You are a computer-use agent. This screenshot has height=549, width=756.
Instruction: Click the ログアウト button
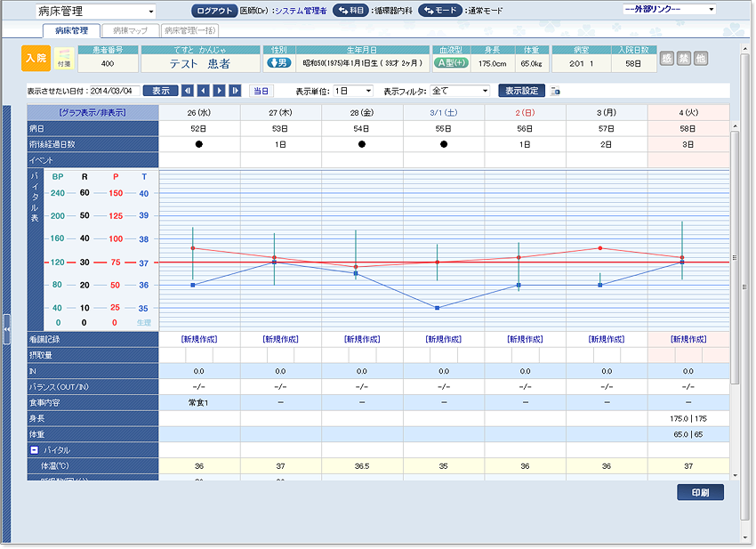[214, 11]
